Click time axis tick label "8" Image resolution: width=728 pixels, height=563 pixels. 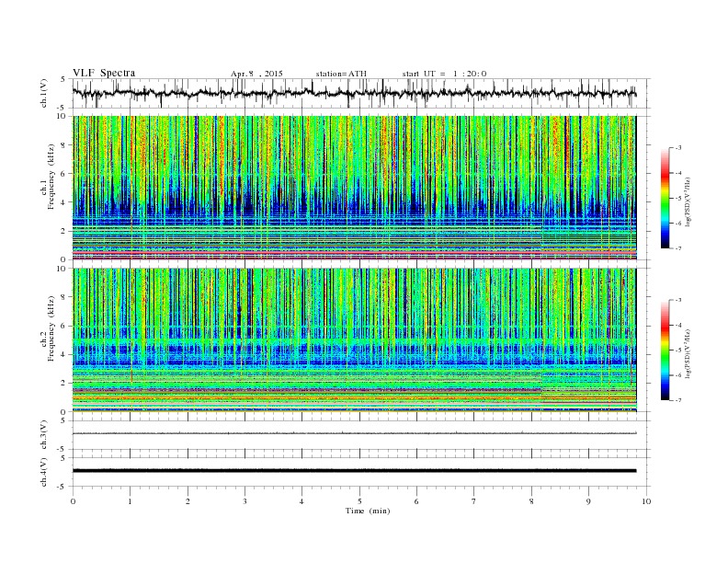pos(531,501)
